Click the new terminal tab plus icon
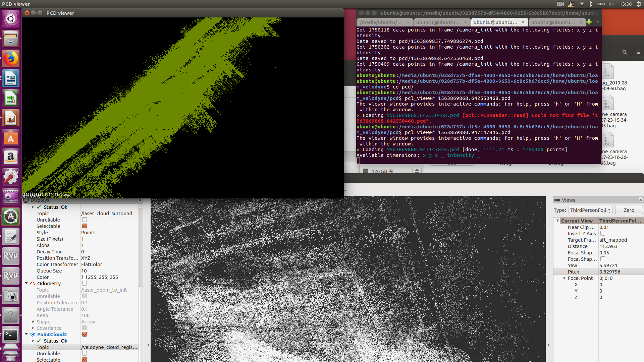The height and width of the screenshot is (362, 644). (x=589, y=22)
